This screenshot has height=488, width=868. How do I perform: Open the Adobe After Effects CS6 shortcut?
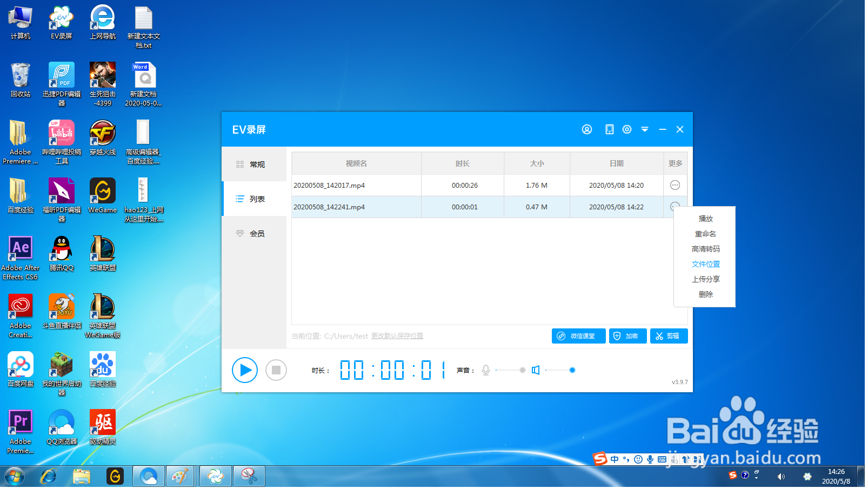pos(21,258)
